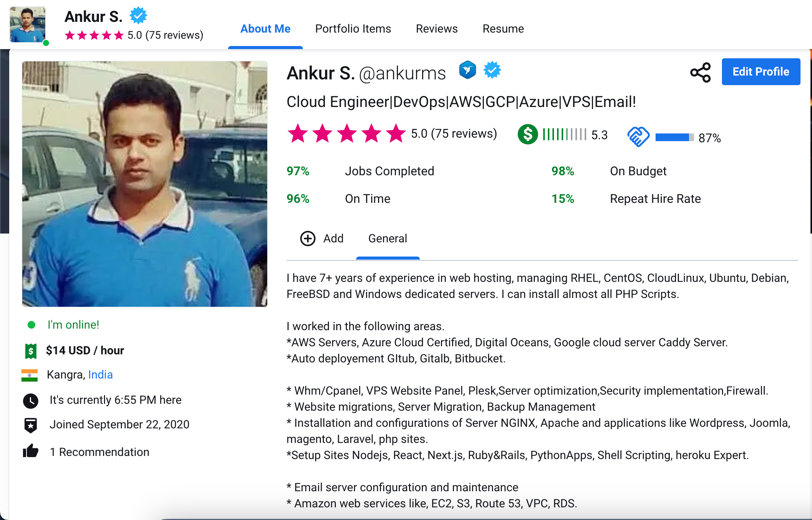
Task: Click the India flag icon
Action: pyautogui.click(x=30, y=375)
